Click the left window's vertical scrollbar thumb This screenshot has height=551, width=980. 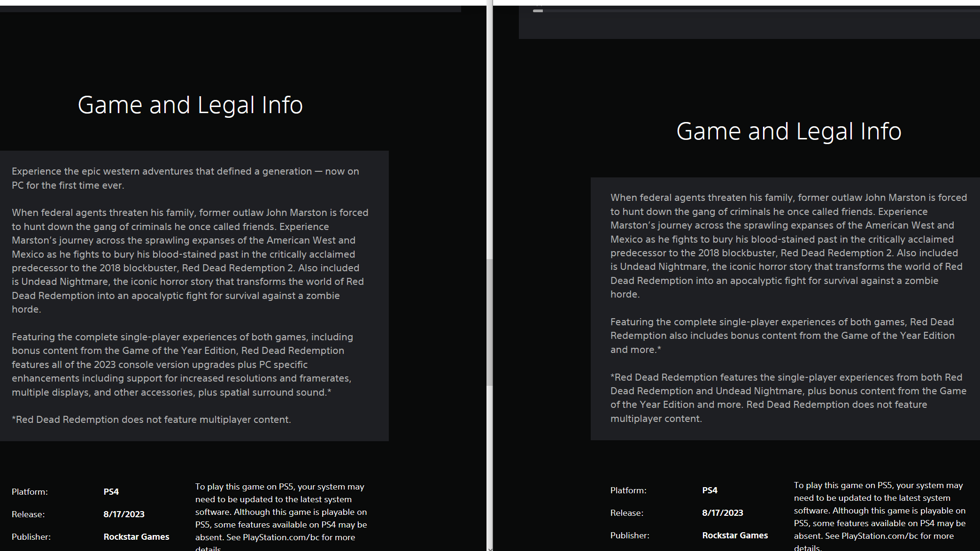click(x=489, y=322)
